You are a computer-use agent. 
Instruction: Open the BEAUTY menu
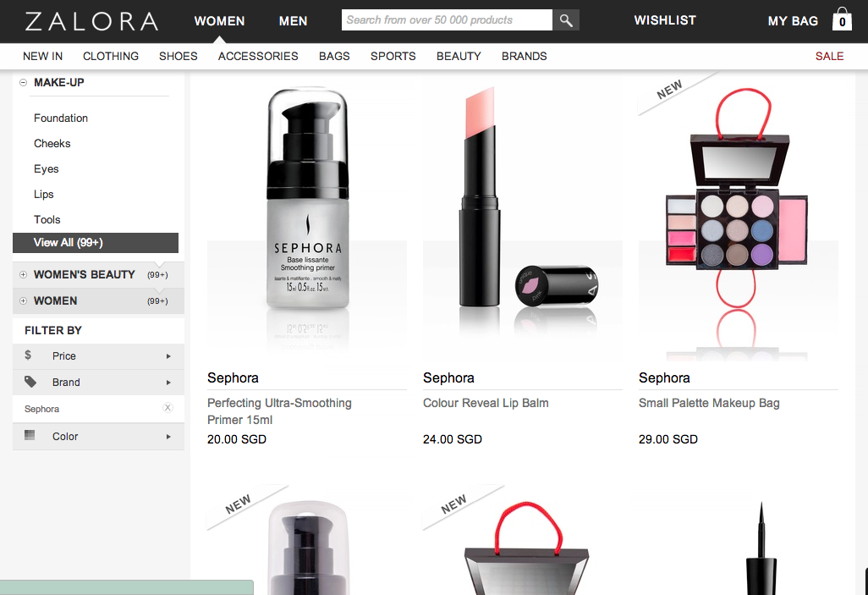coord(459,56)
